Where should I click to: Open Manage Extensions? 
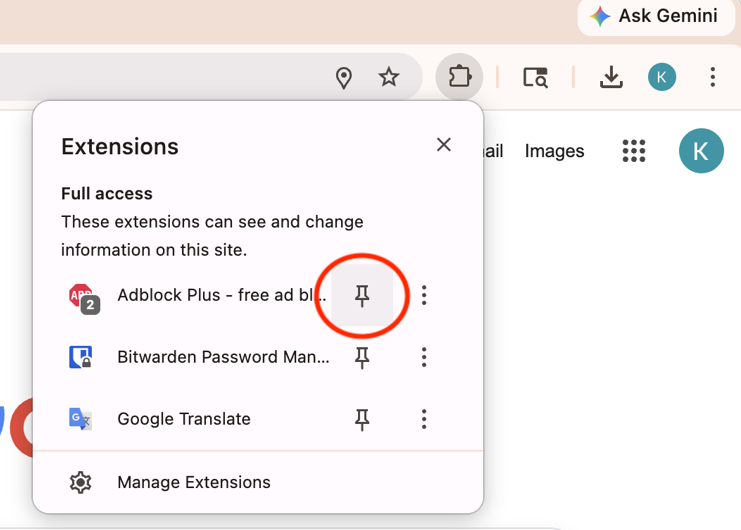[193, 482]
